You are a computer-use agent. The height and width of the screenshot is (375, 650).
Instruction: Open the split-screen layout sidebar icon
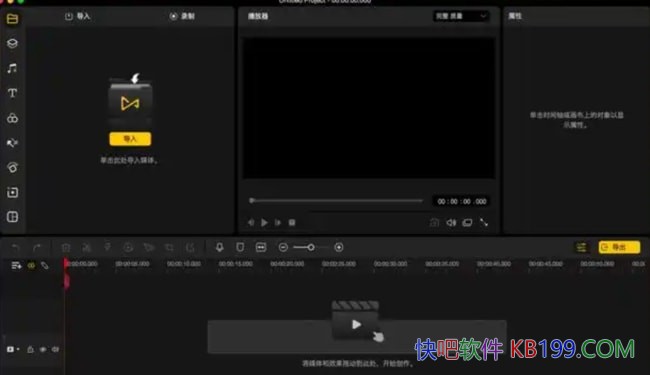click(12, 217)
